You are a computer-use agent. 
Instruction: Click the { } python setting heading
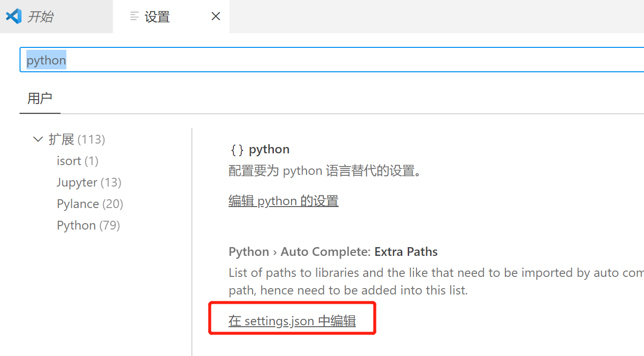[259, 149]
